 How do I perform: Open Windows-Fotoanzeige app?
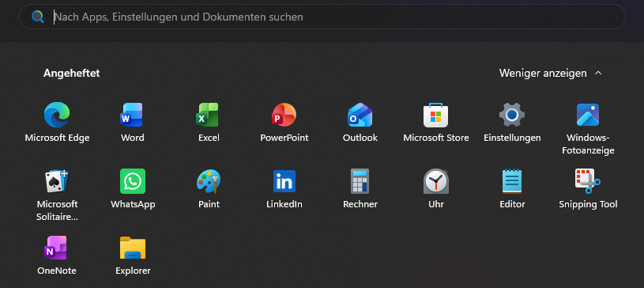point(588,115)
